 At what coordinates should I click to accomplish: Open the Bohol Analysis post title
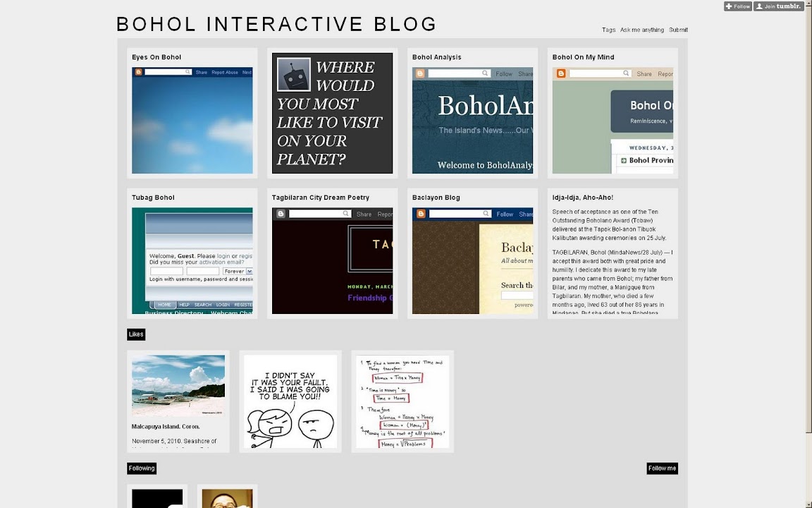[436, 57]
